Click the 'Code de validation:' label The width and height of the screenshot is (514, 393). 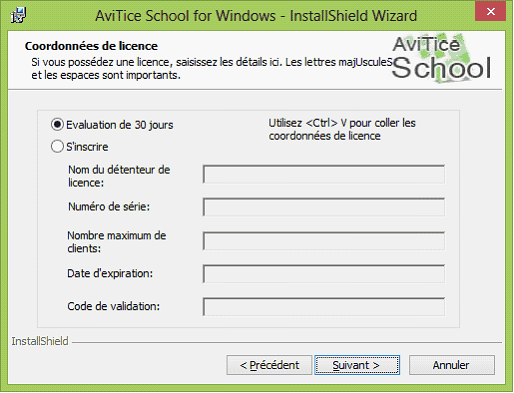pyautogui.click(x=114, y=306)
